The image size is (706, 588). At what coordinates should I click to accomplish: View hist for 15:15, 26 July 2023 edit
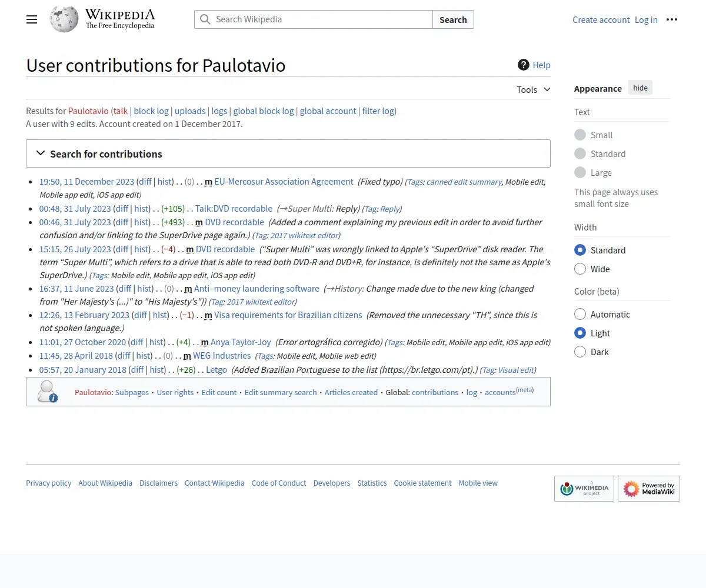[142, 249]
